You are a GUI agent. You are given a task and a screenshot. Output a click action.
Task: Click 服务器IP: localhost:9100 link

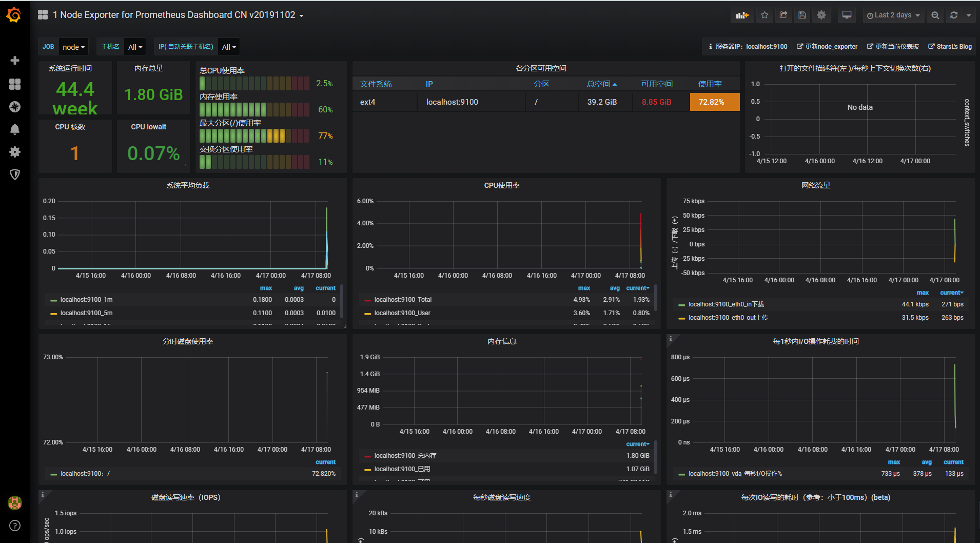point(748,47)
